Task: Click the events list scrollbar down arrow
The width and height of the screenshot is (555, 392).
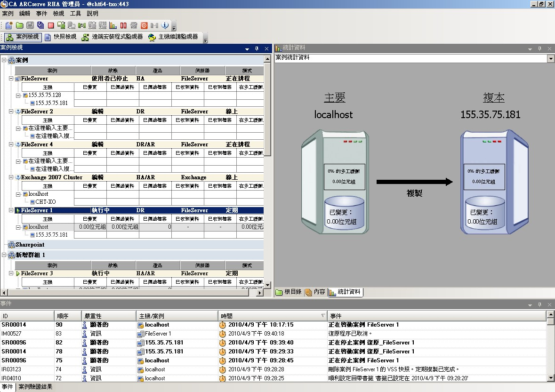Action: [x=550, y=378]
